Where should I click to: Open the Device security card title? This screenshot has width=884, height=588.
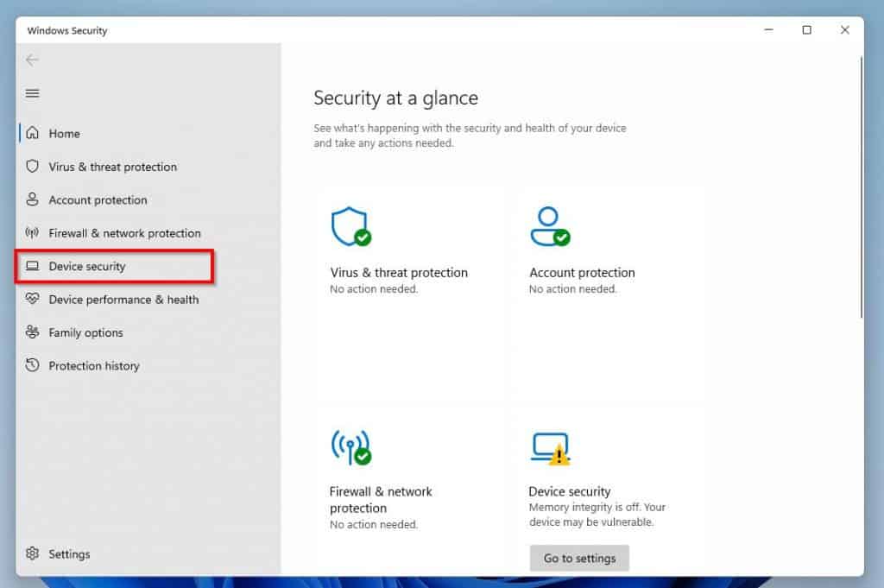pos(570,491)
